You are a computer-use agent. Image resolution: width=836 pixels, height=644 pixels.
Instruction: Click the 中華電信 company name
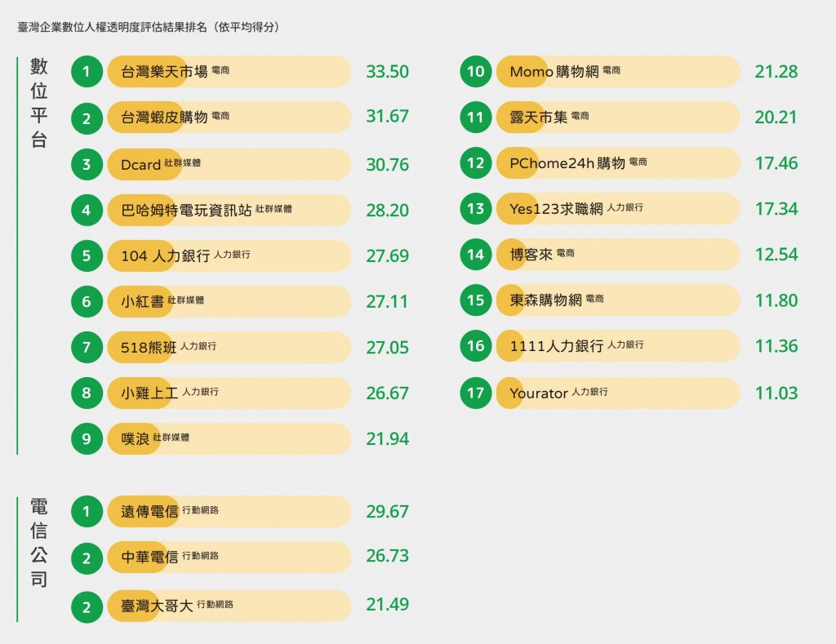pyautogui.click(x=149, y=557)
